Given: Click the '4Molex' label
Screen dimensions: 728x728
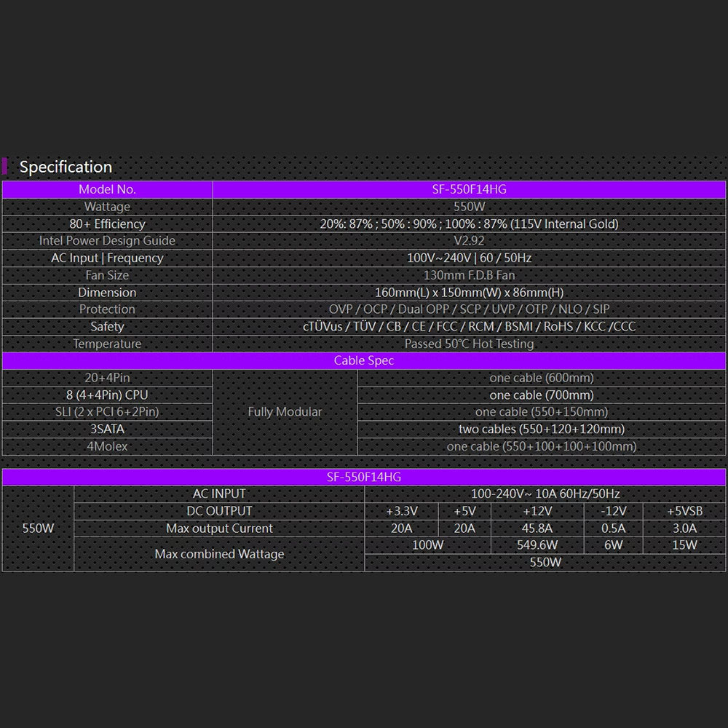Looking at the screenshot, I should click(107, 446).
